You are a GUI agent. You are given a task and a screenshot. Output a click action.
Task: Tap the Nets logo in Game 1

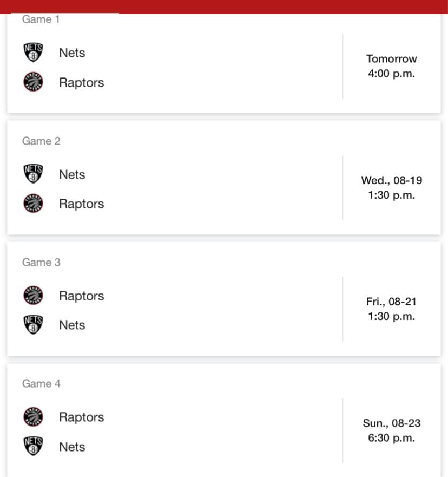33,53
